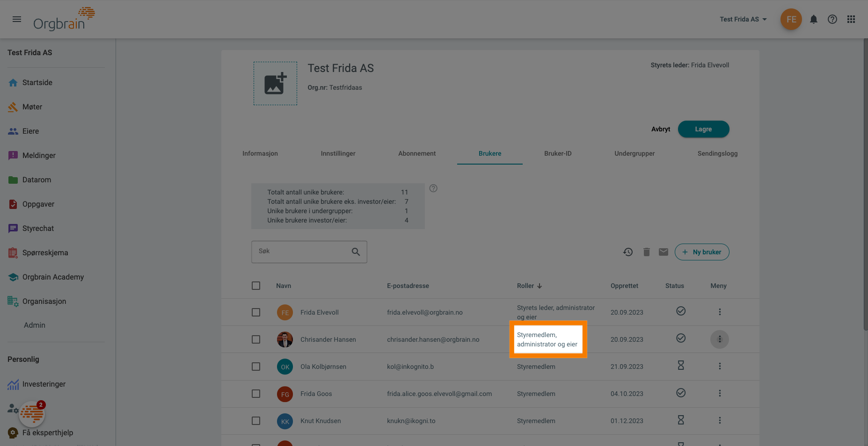
Task: Sort by the Navn column header
Action: pos(284,286)
